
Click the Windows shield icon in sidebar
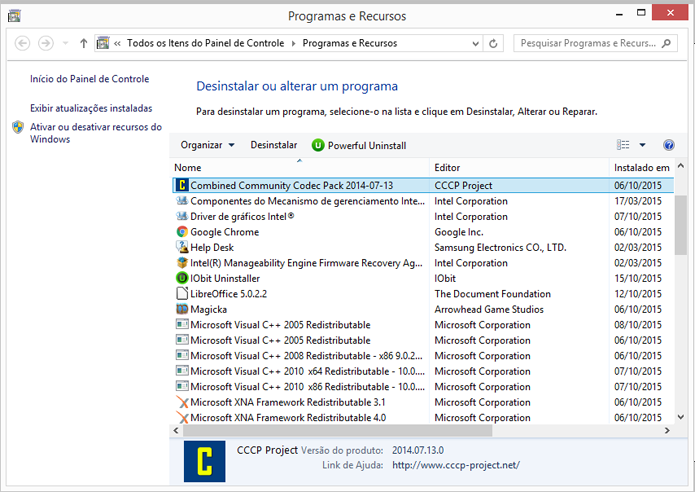point(18,128)
